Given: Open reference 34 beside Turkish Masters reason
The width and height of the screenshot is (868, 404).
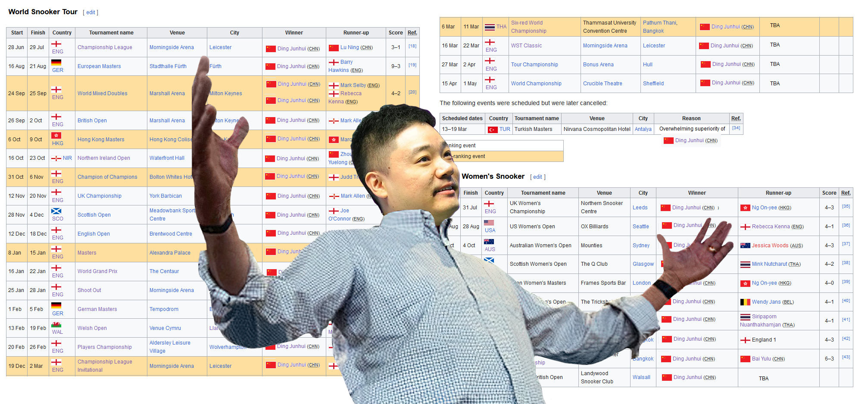Looking at the screenshot, I should [736, 128].
